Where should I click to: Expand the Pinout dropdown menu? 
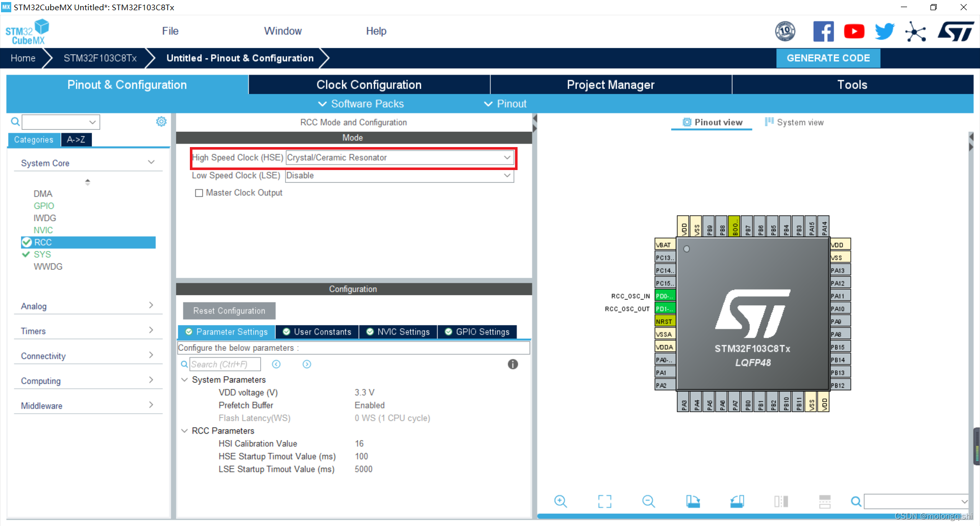(x=505, y=104)
